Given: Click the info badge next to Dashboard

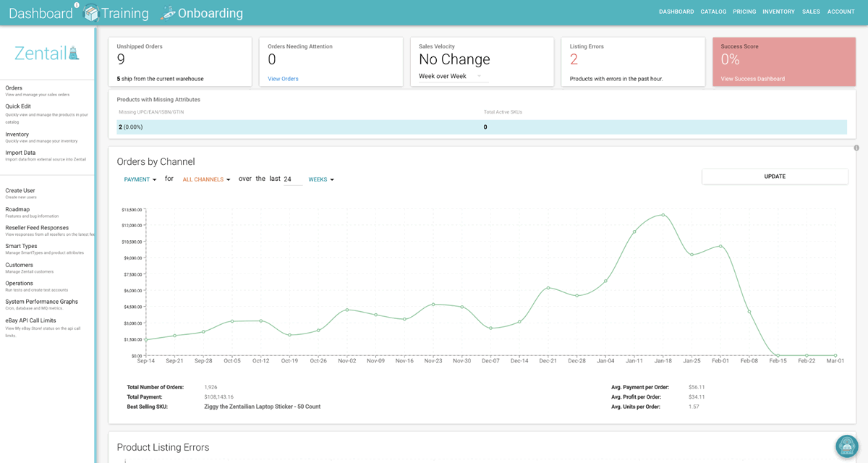Looking at the screenshot, I should click(77, 5).
